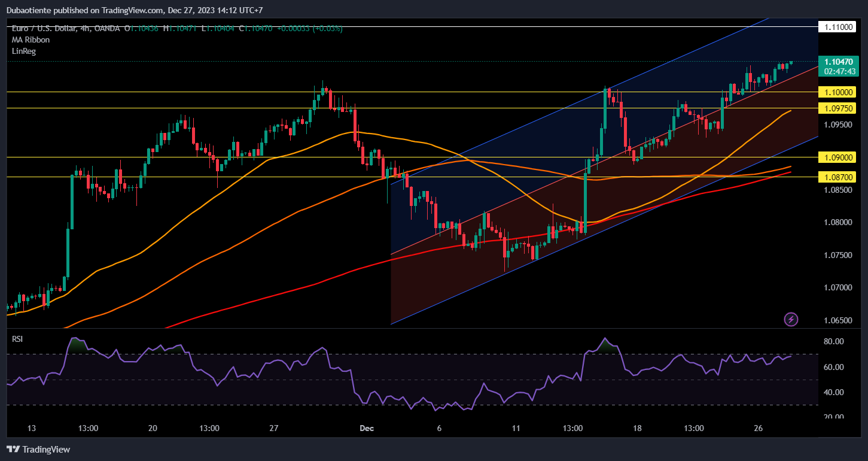Screen dimensions: 868x461
Task: Click the date label 26 on time axis
Action: pos(759,429)
